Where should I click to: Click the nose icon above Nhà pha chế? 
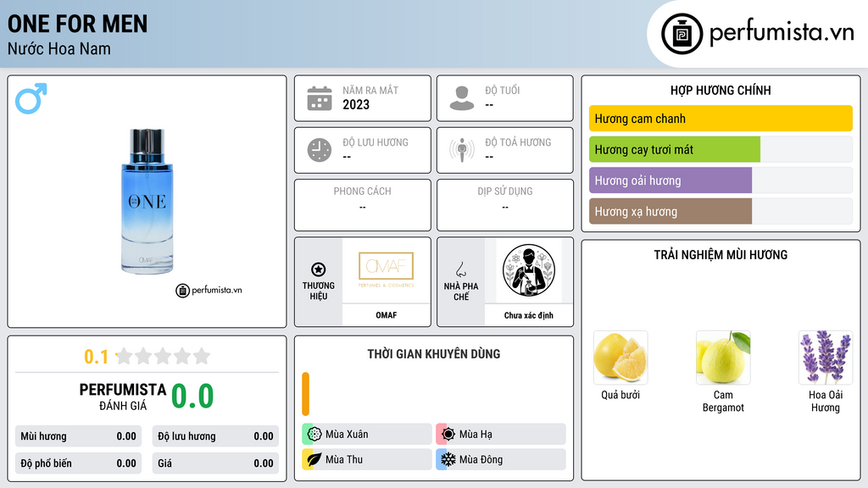[460, 269]
